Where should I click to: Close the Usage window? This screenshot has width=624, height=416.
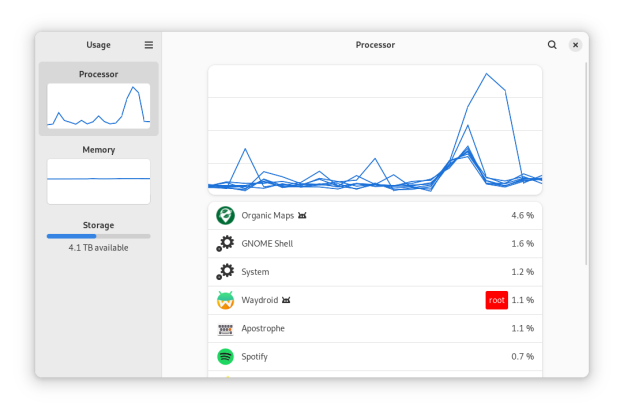coord(575,45)
